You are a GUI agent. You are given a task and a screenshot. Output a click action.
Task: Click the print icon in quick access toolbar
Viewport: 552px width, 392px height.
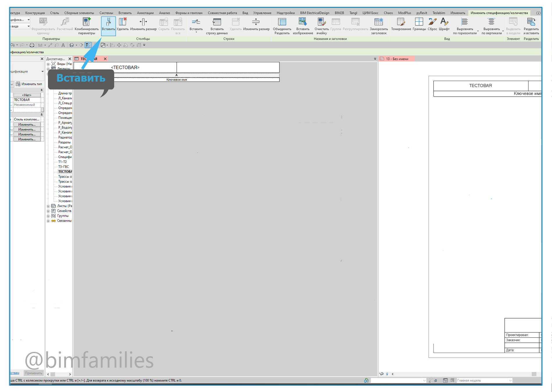[x=32, y=45]
